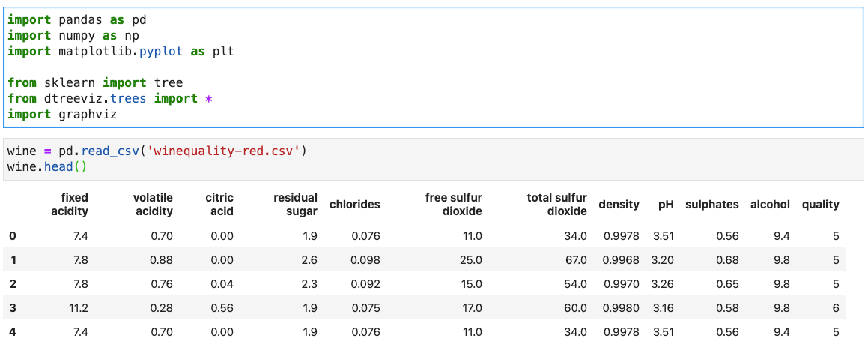868x347 pixels.
Task: Click the 'pH' column header
Action: 666,205
